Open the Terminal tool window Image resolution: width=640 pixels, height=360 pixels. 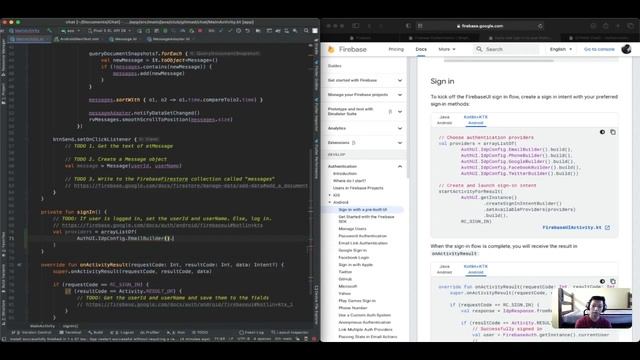[70, 333]
